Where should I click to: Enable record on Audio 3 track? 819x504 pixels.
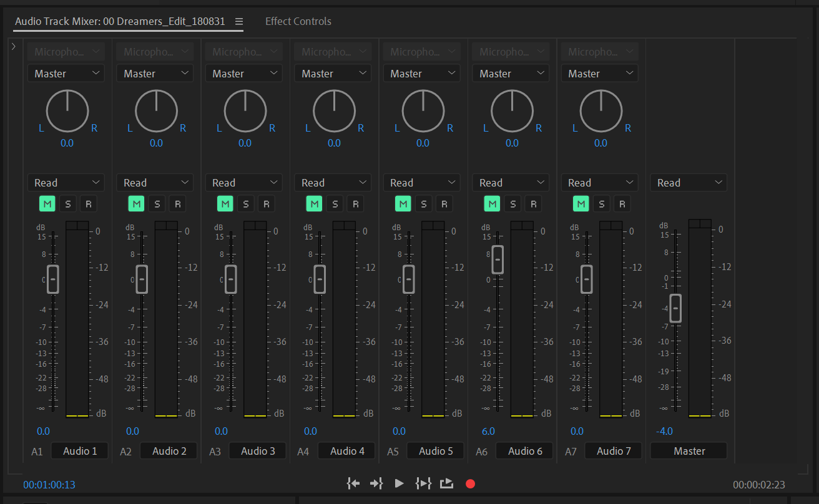266,203
